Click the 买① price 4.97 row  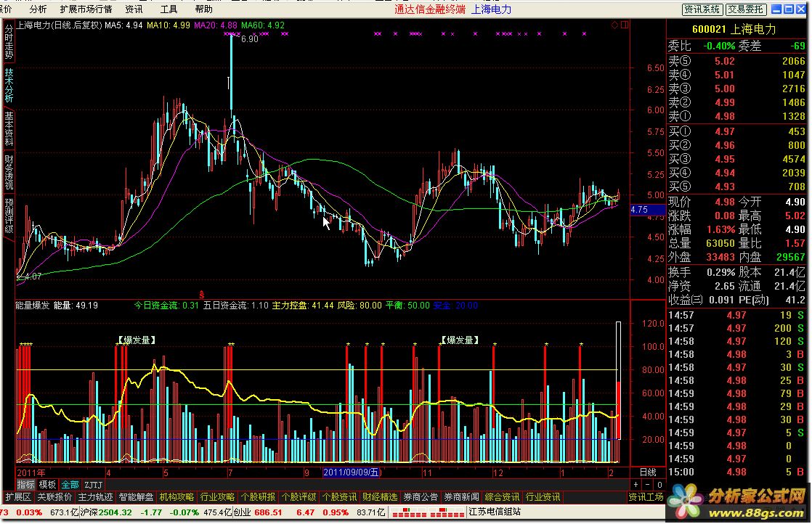click(x=737, y=131)
